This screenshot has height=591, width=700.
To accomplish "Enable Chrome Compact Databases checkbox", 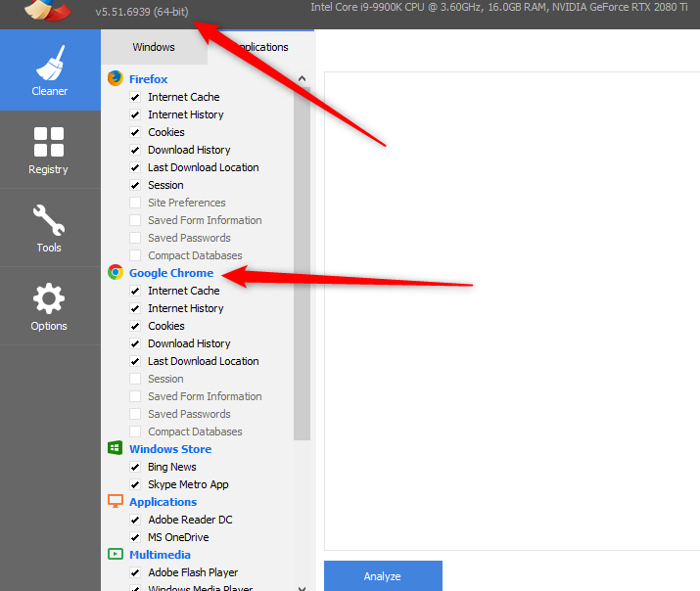I will pyautogui.click(x=135, y=432).
